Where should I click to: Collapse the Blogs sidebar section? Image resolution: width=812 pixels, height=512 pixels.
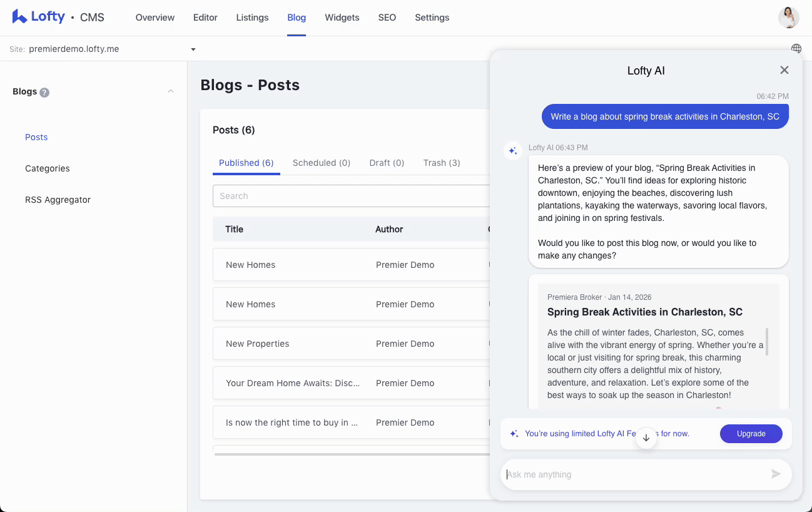tap(171, 91)
